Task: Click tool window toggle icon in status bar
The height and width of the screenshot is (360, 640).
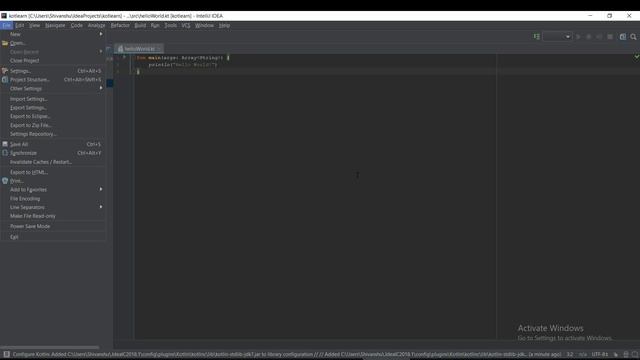Action: (x=7, y=354)
